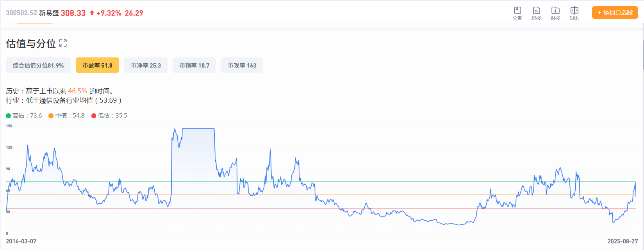
Task: Click 添加自选股 button
Action: [x=615, y=12]
